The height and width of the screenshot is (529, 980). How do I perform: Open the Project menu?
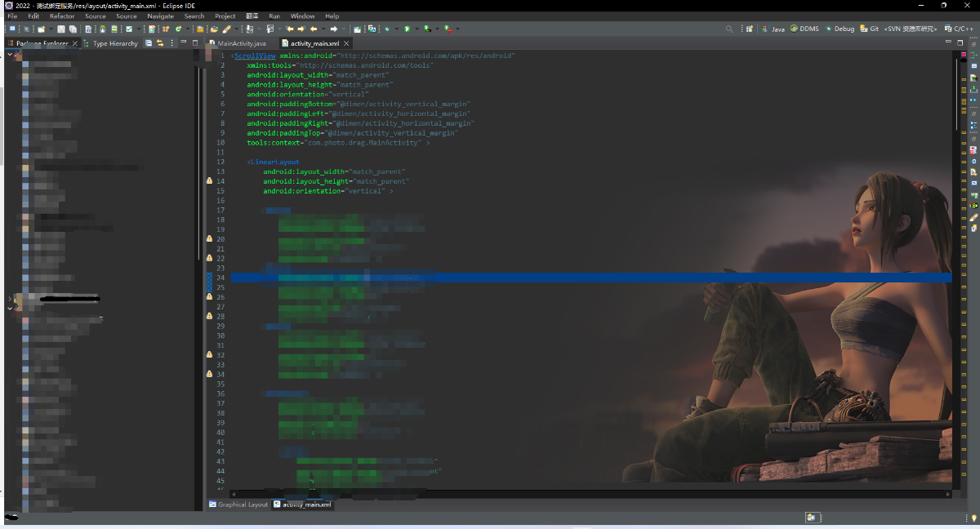pos(225,16)
